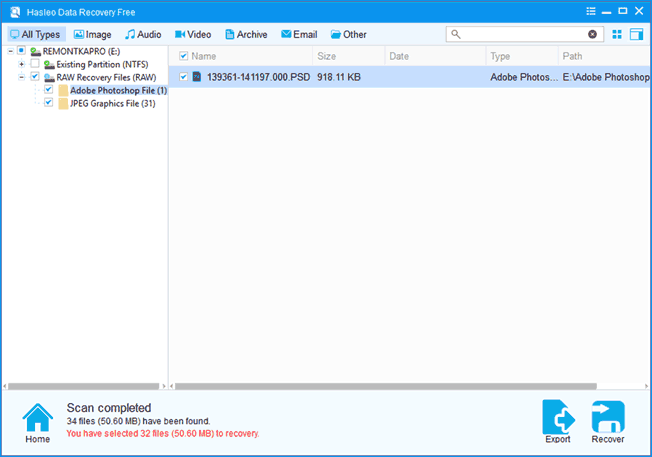Collapse the REMONTKAPRO (E:) drive node
652x457 pixels.
[x=8, y=51]
